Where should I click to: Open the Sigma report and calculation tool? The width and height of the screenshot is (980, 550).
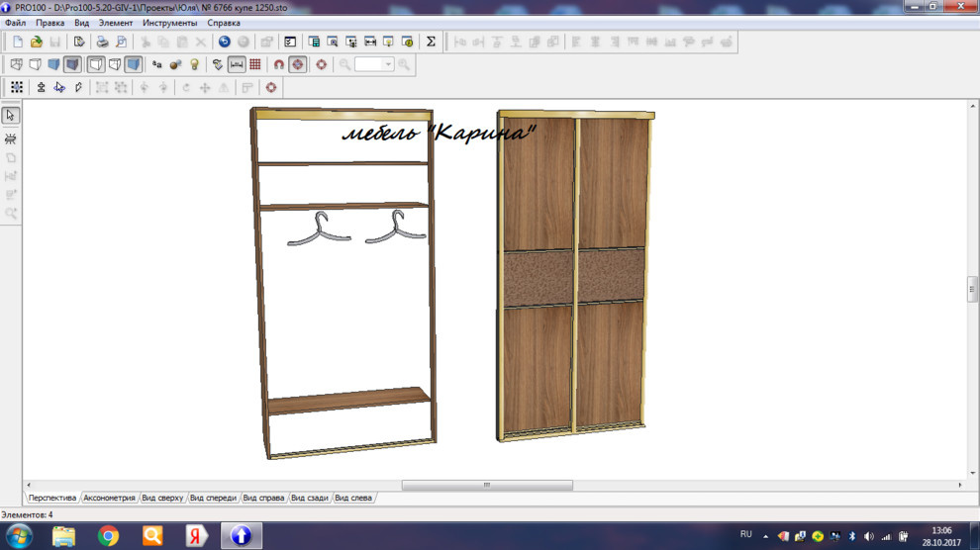(431, 42)
